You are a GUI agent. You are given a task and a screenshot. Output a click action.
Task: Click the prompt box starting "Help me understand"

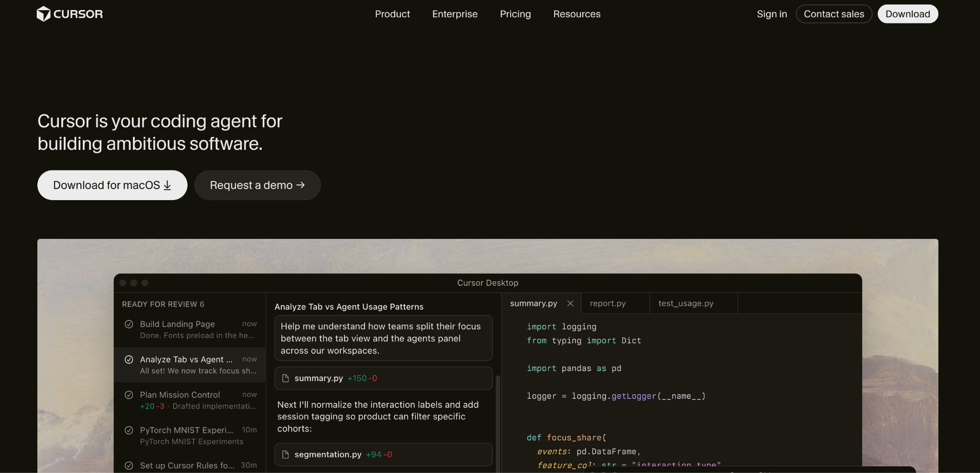(383, 338)
